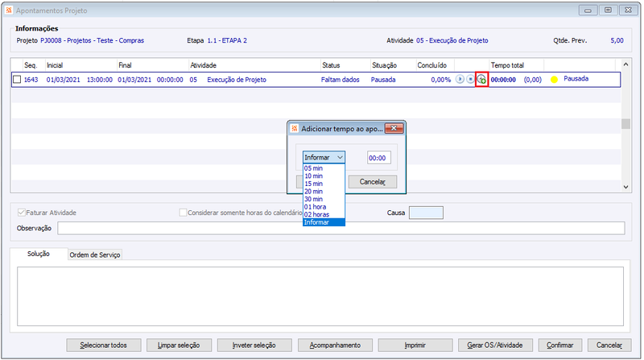Choose highlighted Informar option in the list

tap(324, 222)
